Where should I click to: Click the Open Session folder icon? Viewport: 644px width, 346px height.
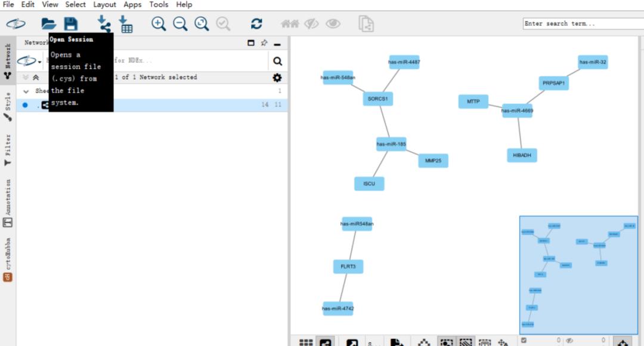[x=48, y=24]
